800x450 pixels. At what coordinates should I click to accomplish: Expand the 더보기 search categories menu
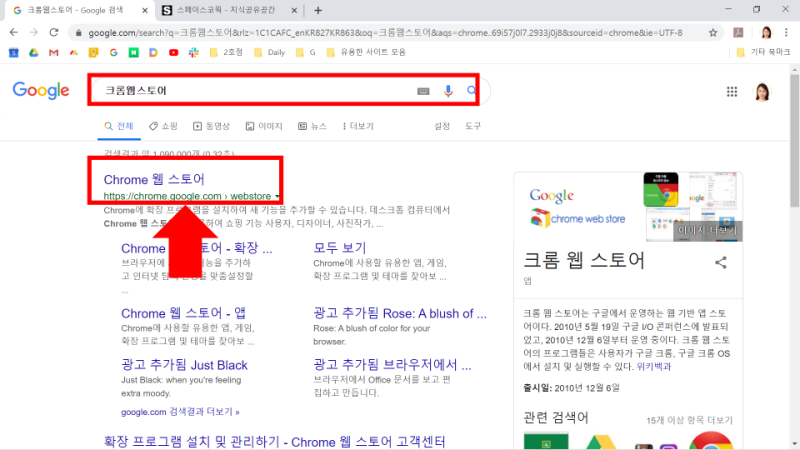coord(358,126)
